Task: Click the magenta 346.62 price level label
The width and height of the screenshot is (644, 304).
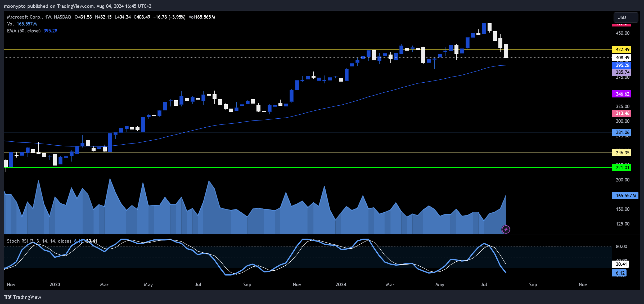Action: (x=622, y=94)
